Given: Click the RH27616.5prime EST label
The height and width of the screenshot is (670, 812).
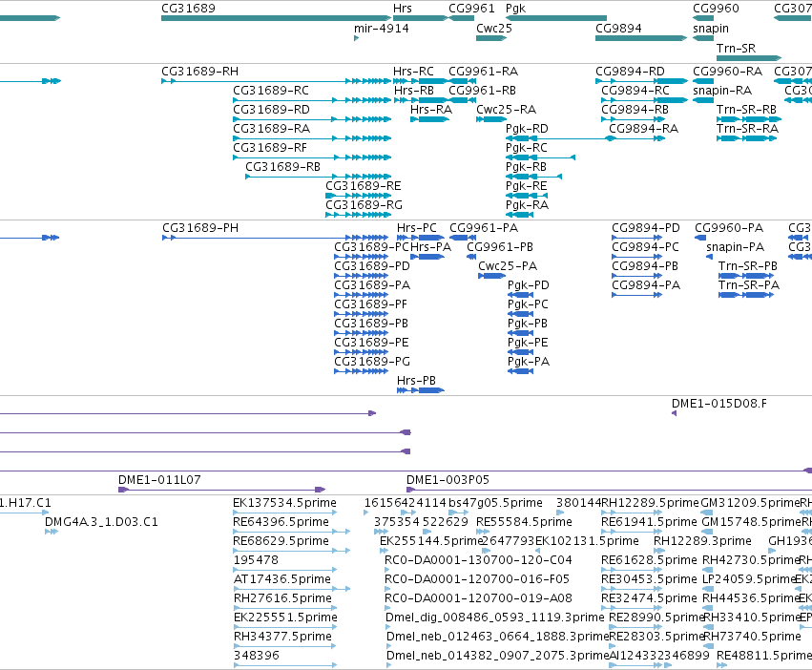Looking at the screenshot, I should pyautogui.click(x=282, y=598).
